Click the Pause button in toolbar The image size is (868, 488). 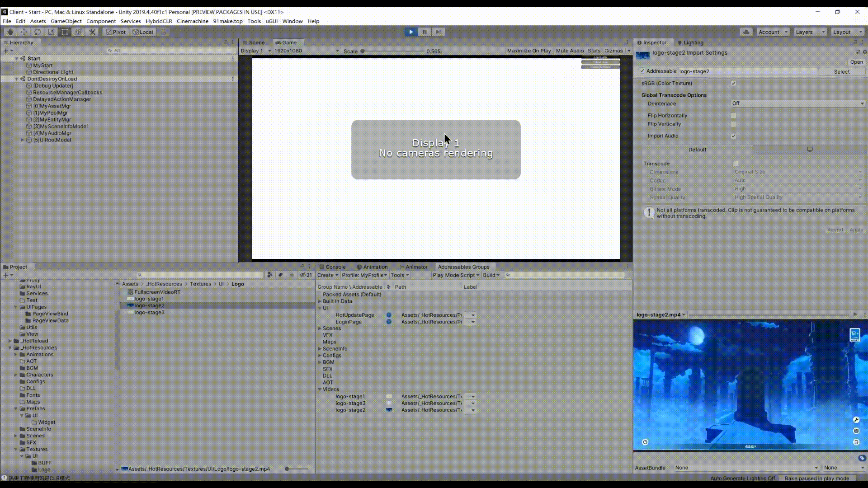tap(424, 32)
